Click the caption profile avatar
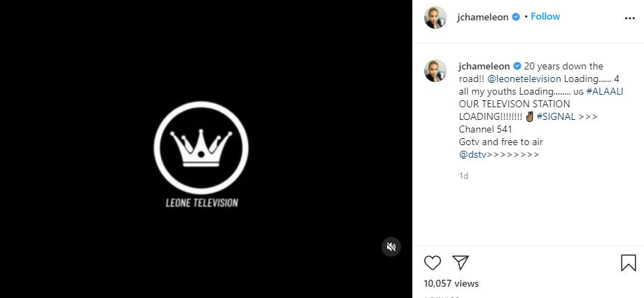This screenshot has width=644, height=298. 435,71
